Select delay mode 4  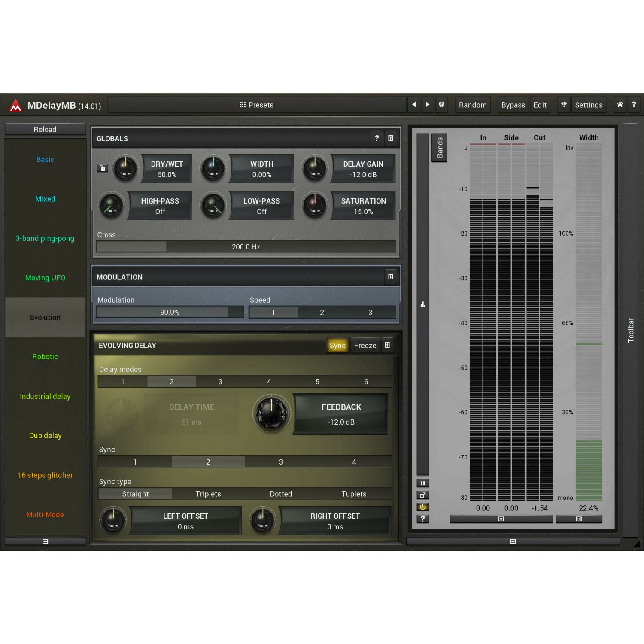269,381
